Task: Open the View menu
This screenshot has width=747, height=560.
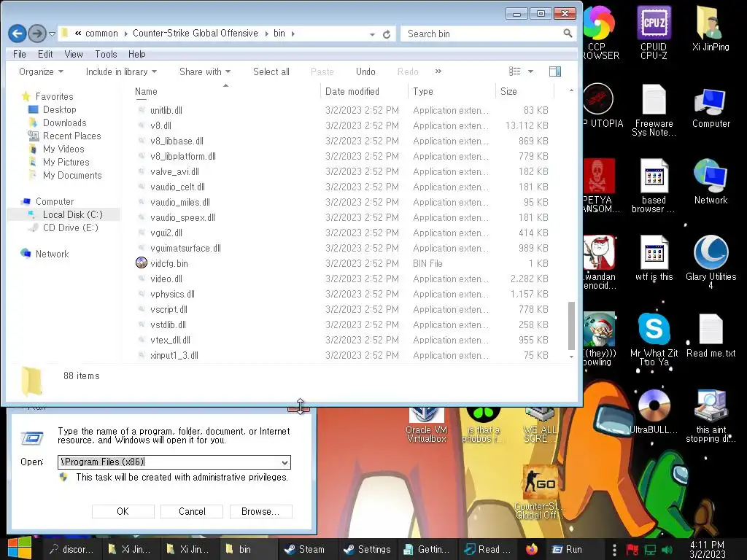Action: [x=74, y=54]
